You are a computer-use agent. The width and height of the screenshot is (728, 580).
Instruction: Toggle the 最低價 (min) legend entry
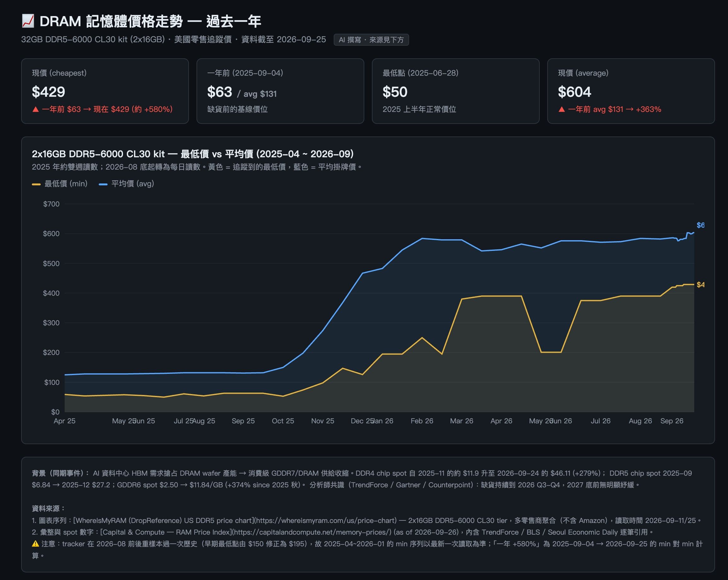[x=60, y=183]
